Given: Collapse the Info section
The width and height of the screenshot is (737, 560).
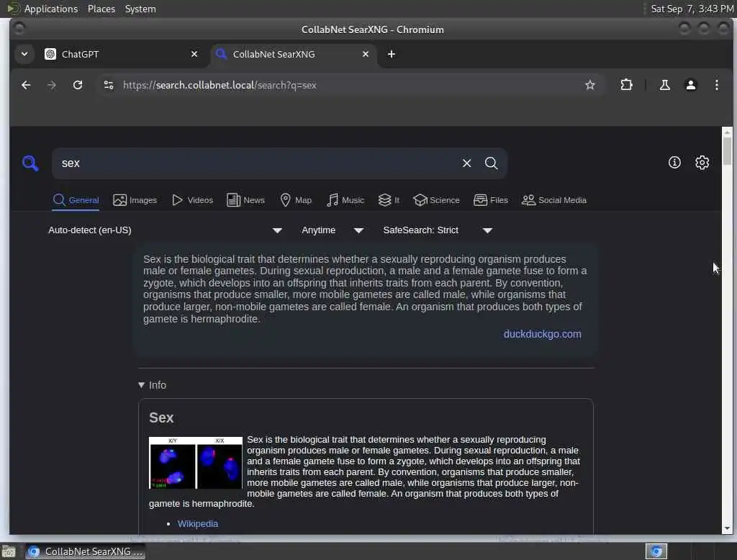Looking at the screenshot, I should [x=153, y=385].
